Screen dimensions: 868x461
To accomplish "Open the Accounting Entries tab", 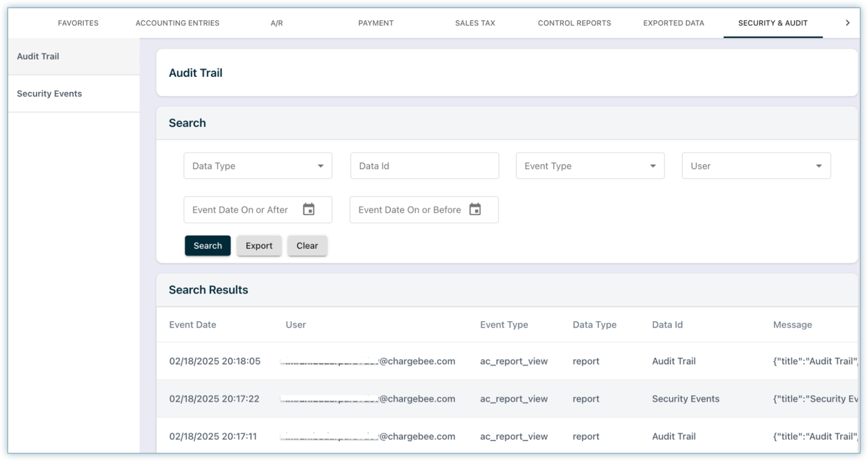I will [x=177, y=23].
